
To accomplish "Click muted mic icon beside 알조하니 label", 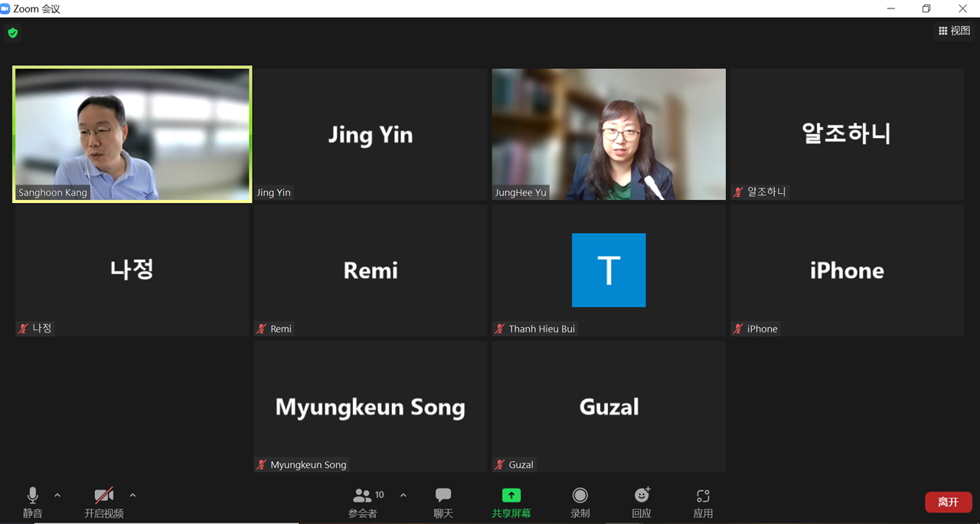I will click(738, 192).
